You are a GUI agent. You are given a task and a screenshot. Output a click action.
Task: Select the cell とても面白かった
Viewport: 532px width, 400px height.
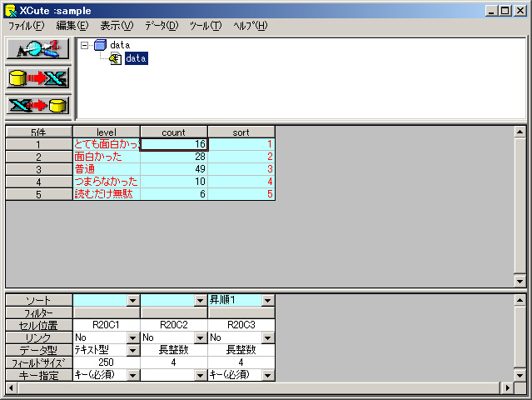point(107,144)
